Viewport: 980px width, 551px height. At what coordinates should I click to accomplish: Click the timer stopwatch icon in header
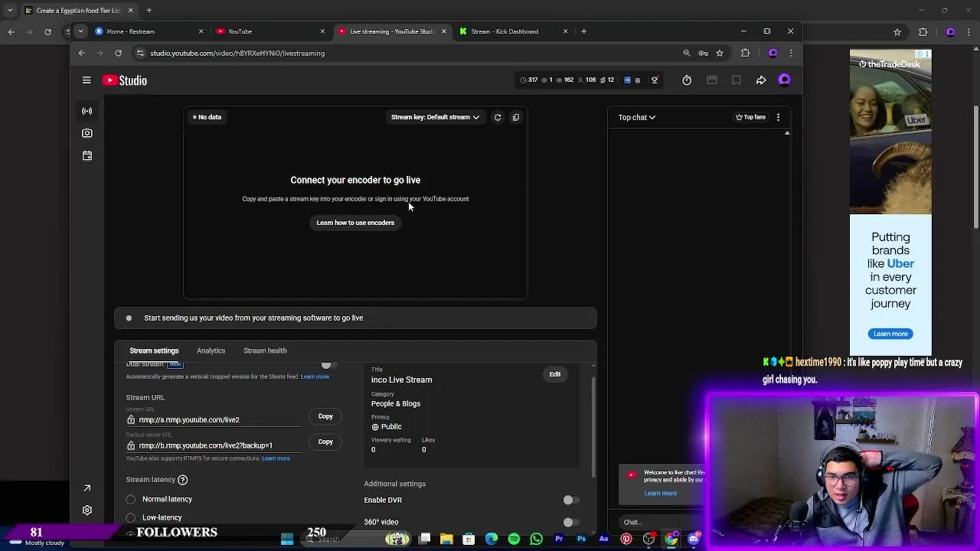(687, 80)
